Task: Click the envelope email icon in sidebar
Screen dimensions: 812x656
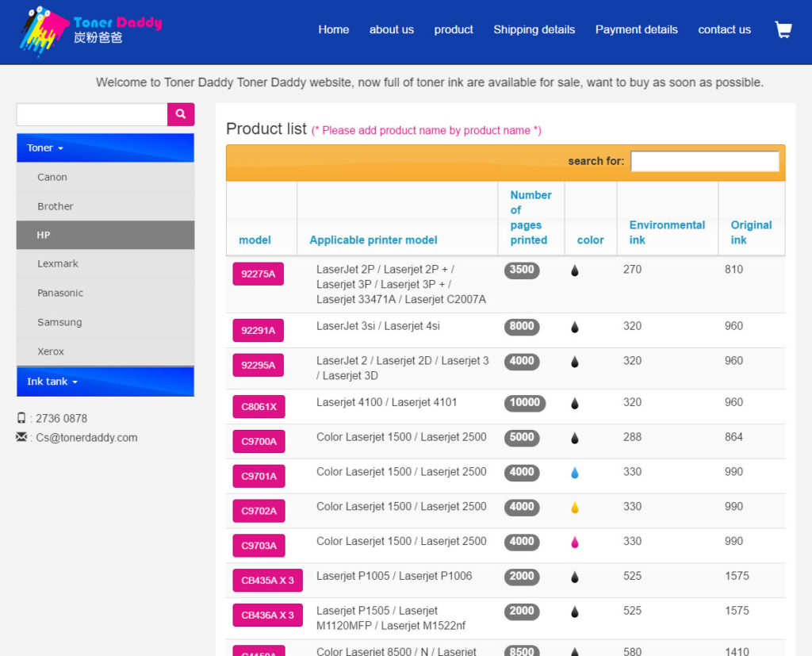Action: (x=21, y=437)
